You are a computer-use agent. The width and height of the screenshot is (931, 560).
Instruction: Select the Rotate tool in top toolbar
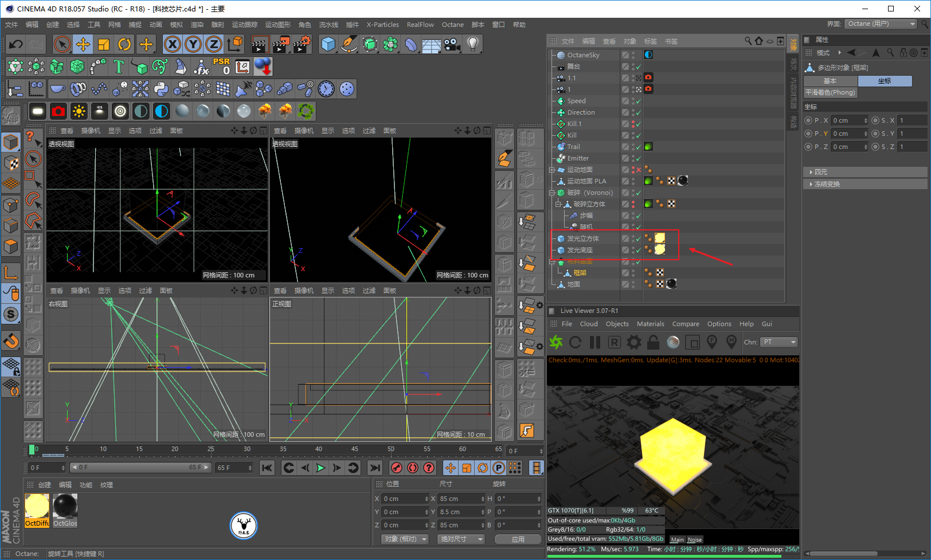pos(124,44)
